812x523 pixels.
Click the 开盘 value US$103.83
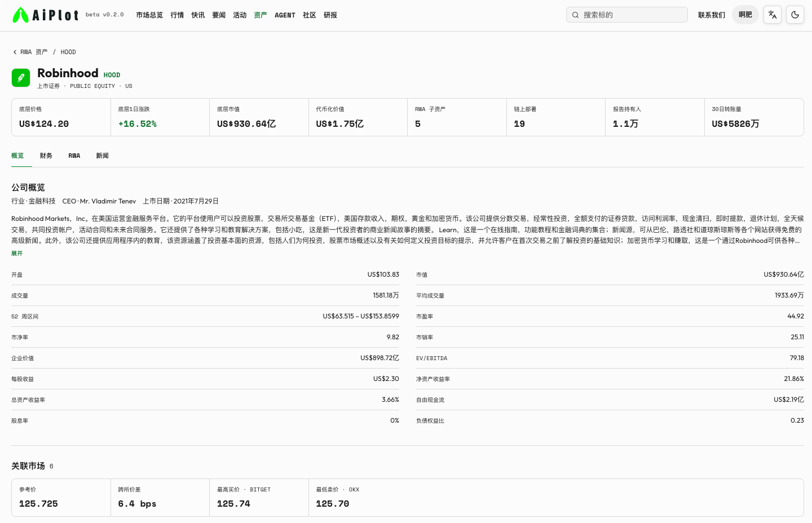[383, 274]
